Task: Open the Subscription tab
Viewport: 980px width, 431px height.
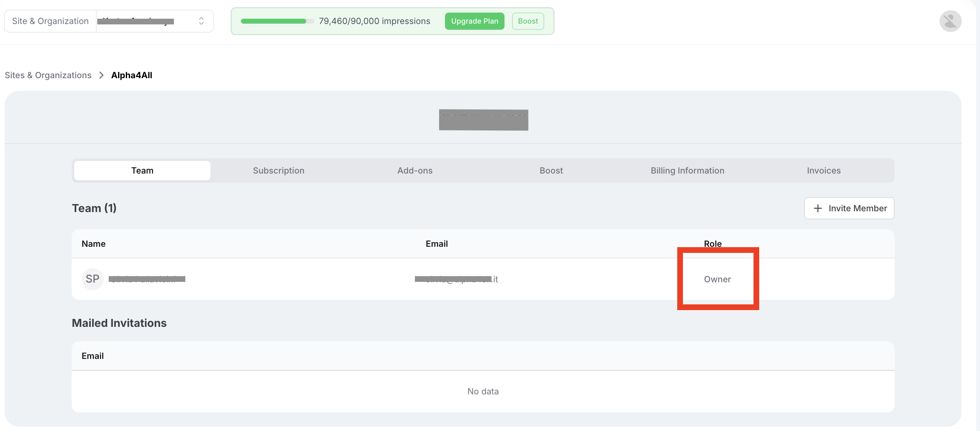Action: tap(278, 170)
